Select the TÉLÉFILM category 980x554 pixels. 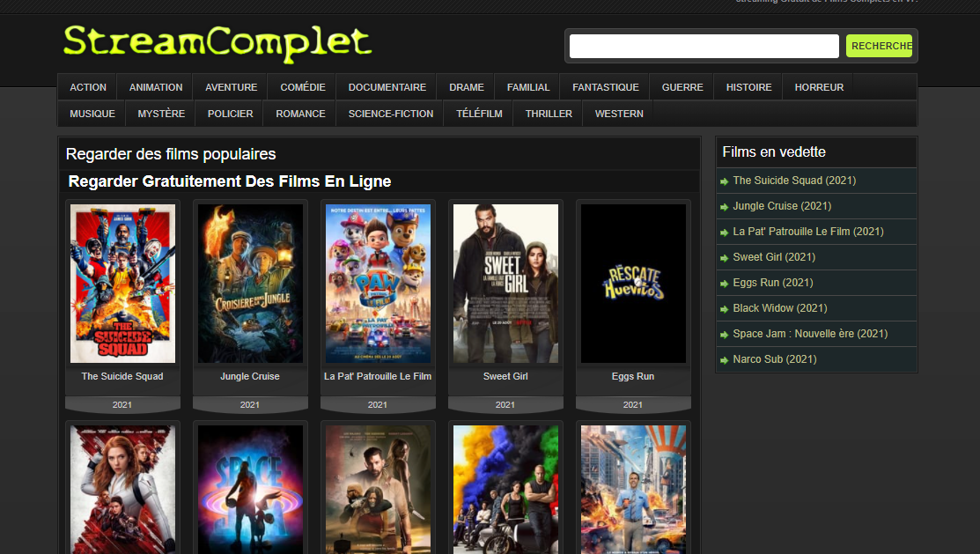pyautogui.click(x=479, y=114)
